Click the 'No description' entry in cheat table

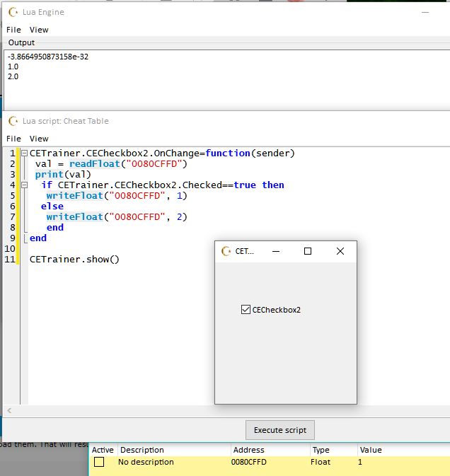click(146, 463)
